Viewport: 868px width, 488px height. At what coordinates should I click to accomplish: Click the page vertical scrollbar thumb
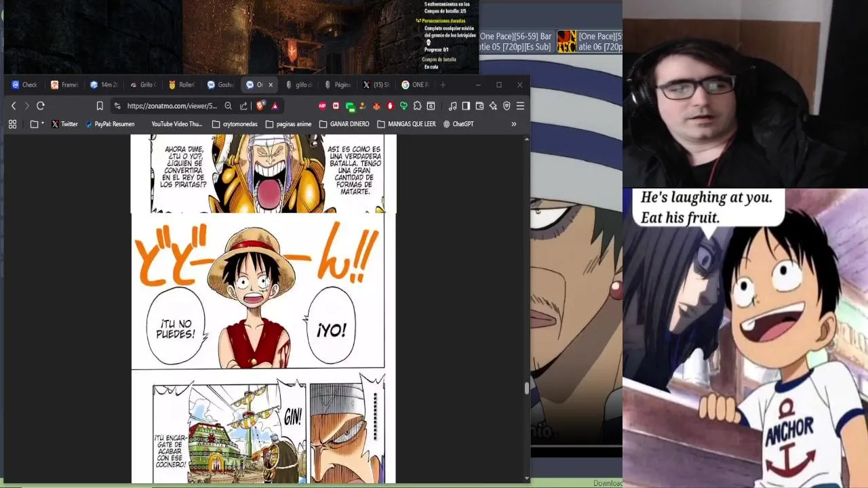[x=526, y=388]
